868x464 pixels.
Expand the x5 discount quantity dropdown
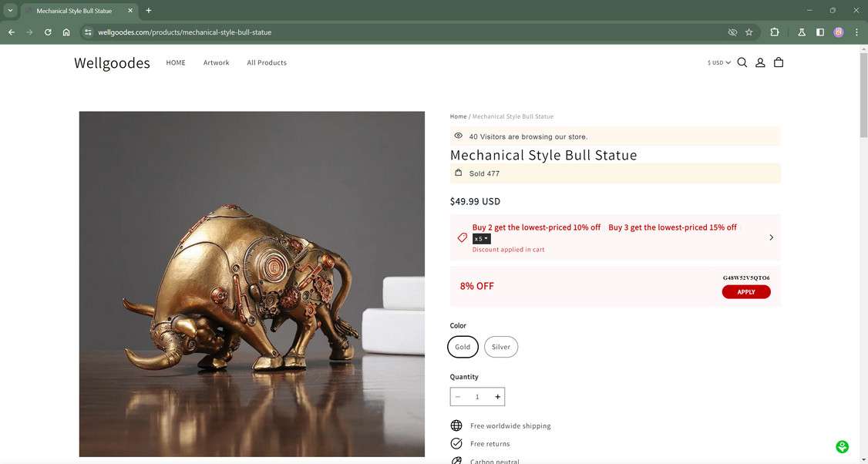point(482,238)
